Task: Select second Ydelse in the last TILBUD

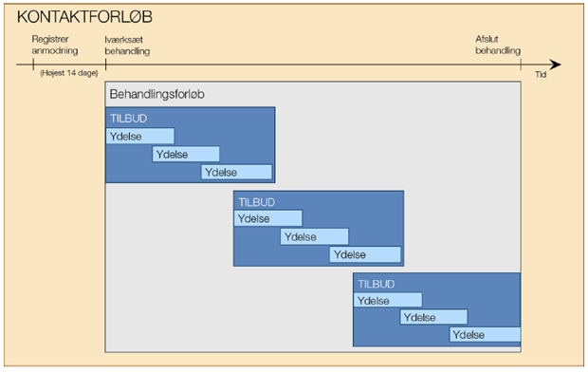Action: coord(433,317)
